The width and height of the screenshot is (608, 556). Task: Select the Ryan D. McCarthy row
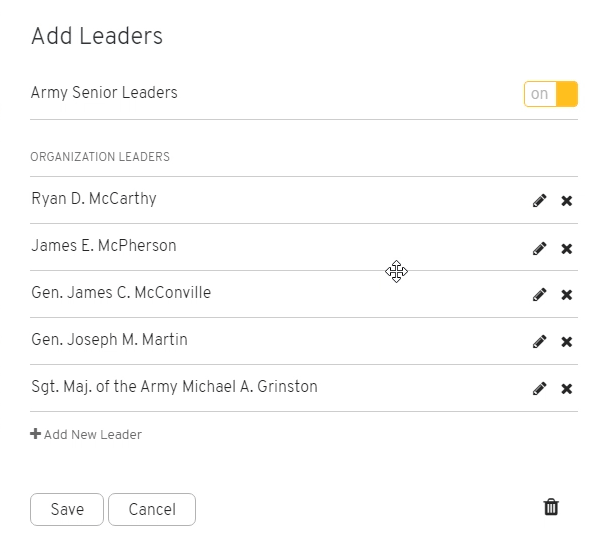304,200
